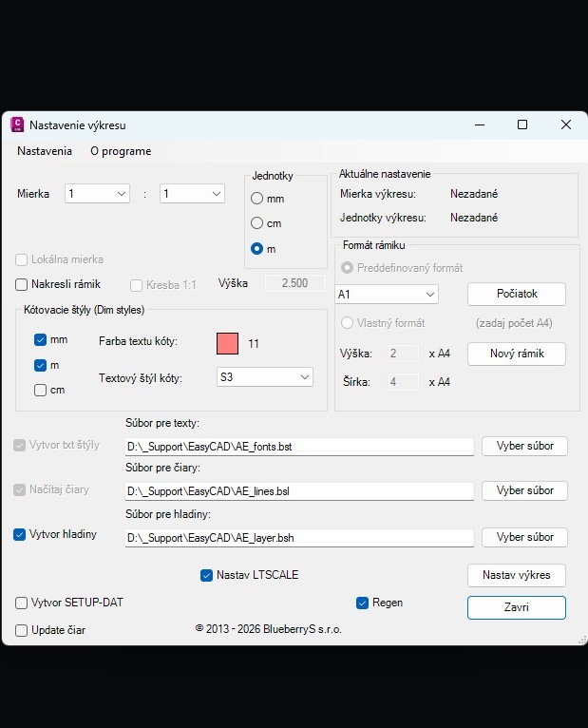
Task: Choose cm in Jednotky group
Action: 256,223
